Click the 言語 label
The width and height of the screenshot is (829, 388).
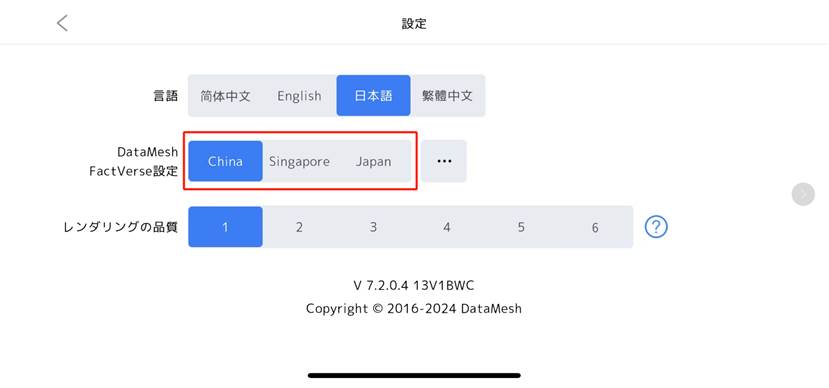165,96
